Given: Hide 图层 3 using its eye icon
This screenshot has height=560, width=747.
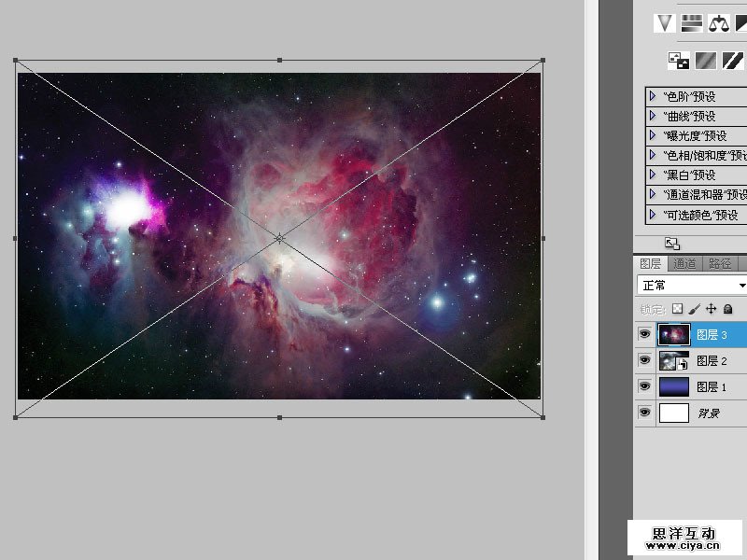Looking at the screenshot, I should 644,334.
